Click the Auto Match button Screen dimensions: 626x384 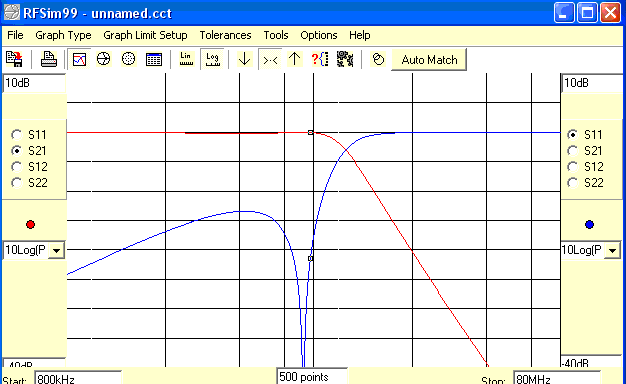point(429,60)
